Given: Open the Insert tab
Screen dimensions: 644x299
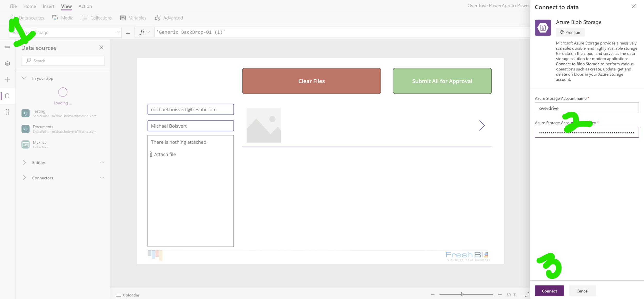Looking at the screenshot, I should (48, 6).
